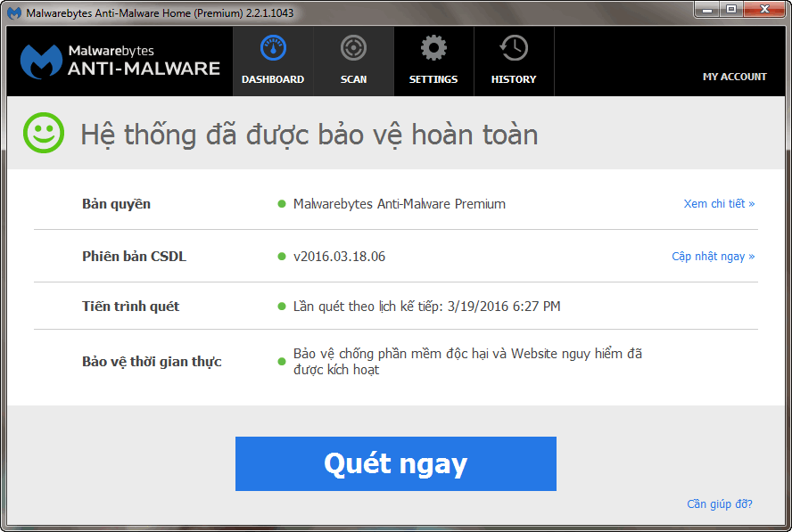Click green dot beside Bảo vệ chống phần mềm
This screenshot has height=532, width=792.
(282, 362)
